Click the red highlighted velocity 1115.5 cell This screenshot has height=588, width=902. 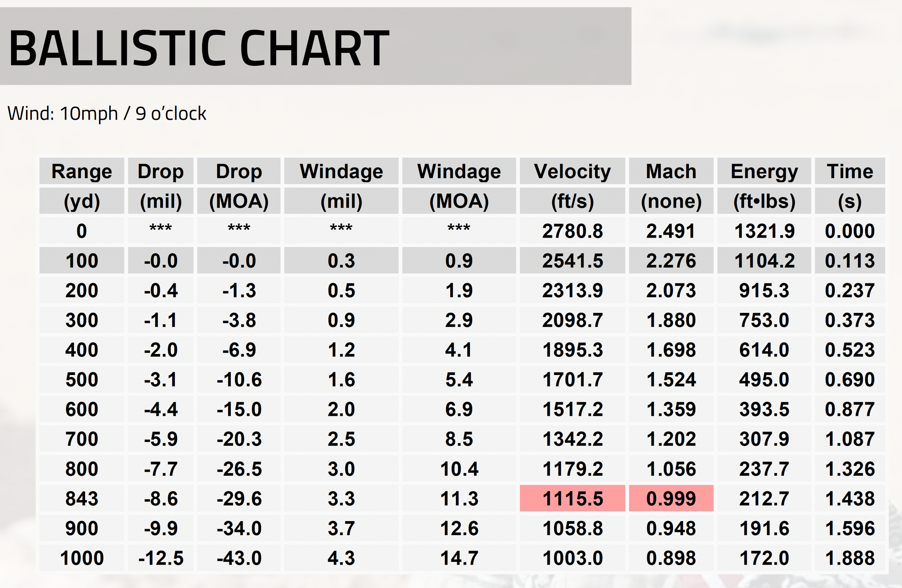572,499
